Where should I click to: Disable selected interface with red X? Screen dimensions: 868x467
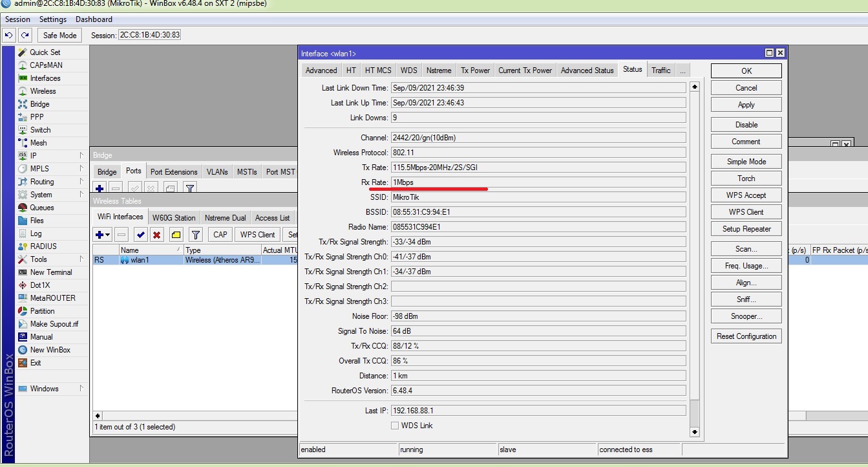point(156,234)
